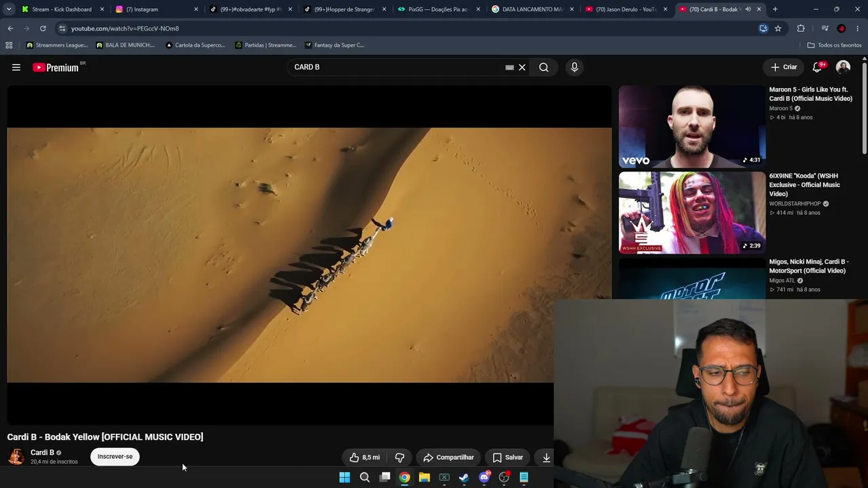Open the Maroon 5 Girls Like You title

[810, 94]
